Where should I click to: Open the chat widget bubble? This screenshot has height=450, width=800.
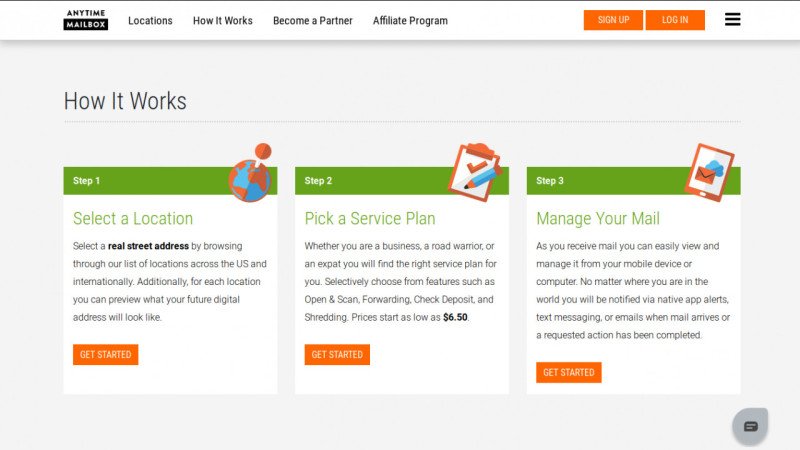pyautogui.click(x=750, y=425)
